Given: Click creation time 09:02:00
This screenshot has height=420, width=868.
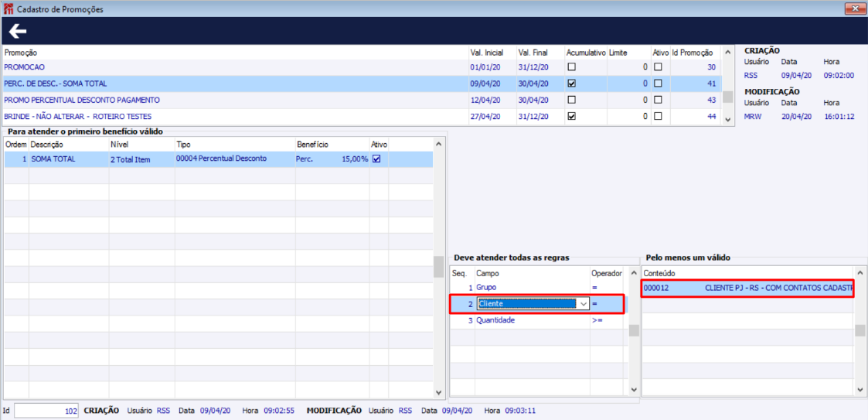Looking at the screenshot, I should tap(839, 75).
